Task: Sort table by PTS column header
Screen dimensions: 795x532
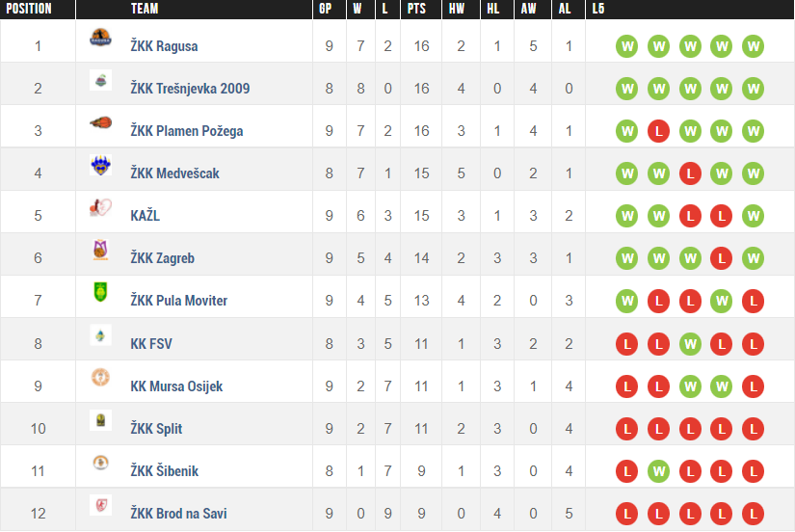Action: coord(416,9)
